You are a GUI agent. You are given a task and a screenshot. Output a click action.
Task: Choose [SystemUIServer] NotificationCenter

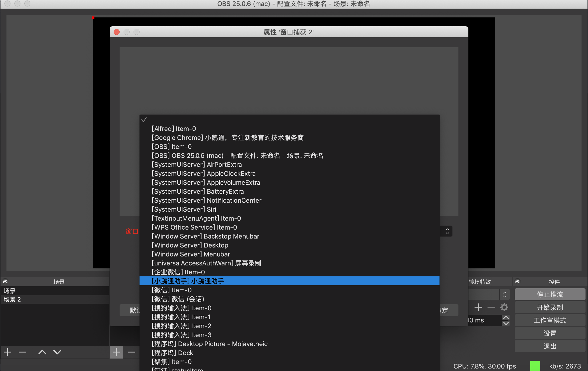pyautogui.click(x=290, y=200)
